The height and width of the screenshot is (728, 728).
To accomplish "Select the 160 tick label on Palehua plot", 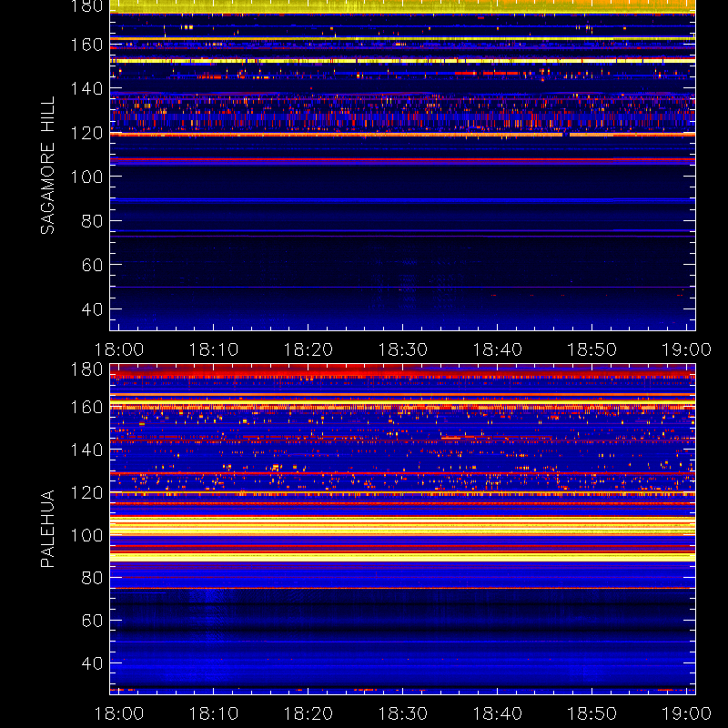I will [x=86, y=408].
